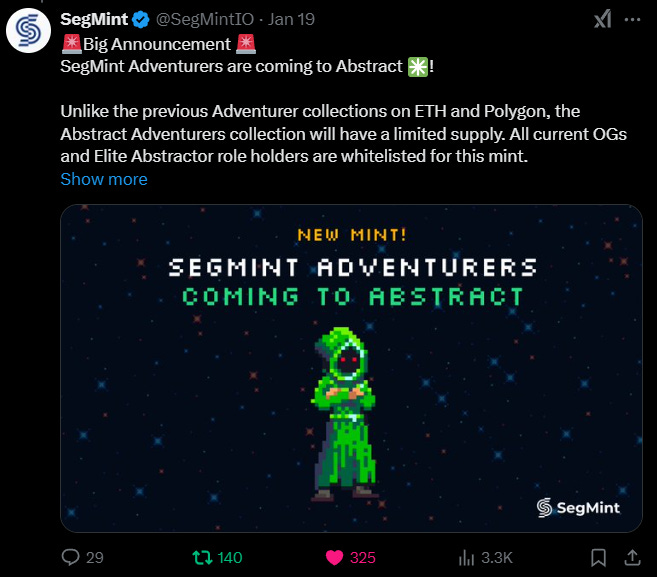This screenshot has width=657, height=577.
Task: Click the share upload icon
Action: coord(632,558)
